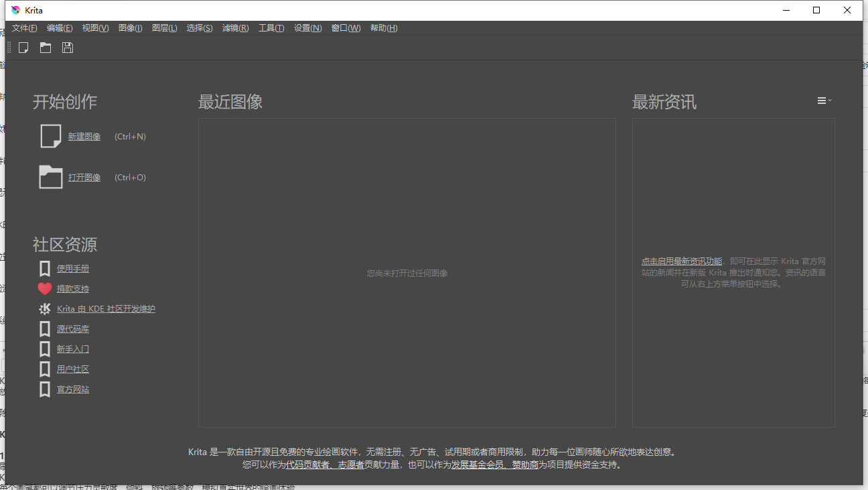Click the (Ctrl+N) shortcut label
The width and height of the screenshot is (868, 490).
tap(130, 137)
